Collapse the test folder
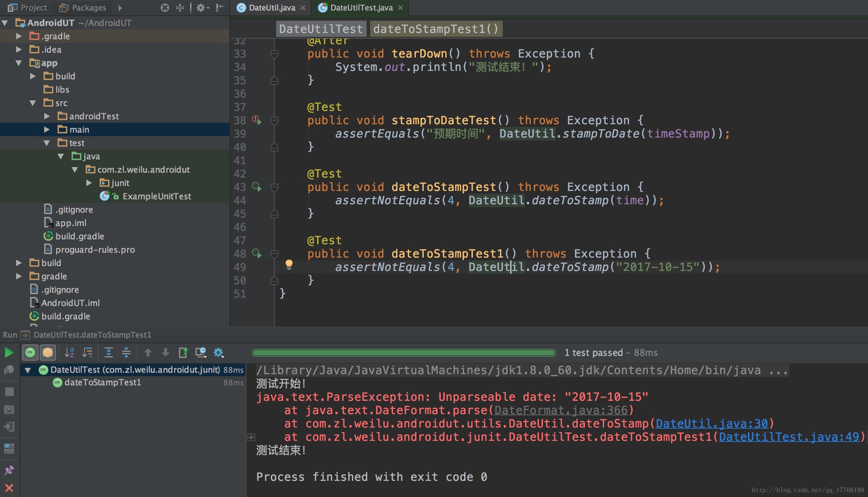The height and width of the screenshot is (497, 868). click(47, 143)
